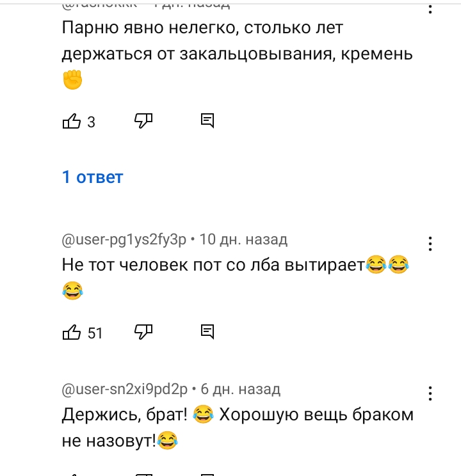This screenshot has width=461, height=476.
Task: Select the Держись, брат! comment text
Action: [x=238, y=427]
